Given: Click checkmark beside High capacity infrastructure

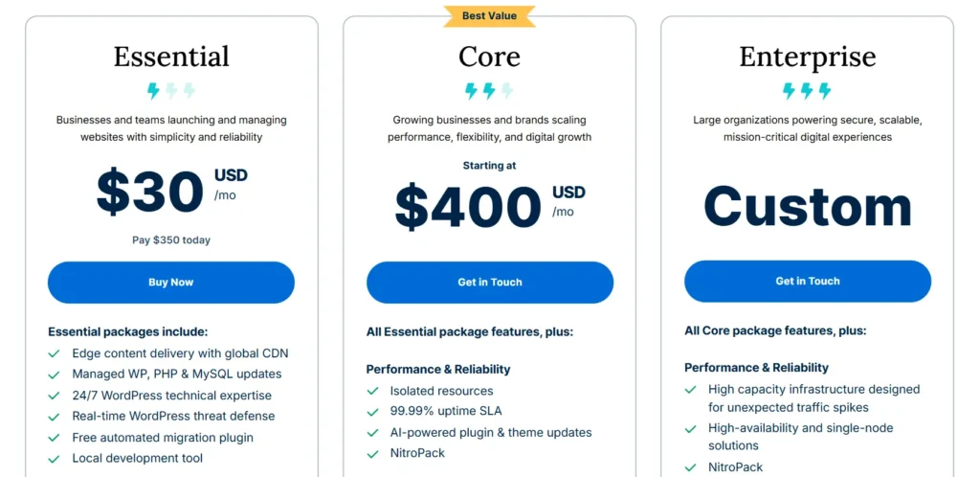Looking at the screenshot, I should point(691,390).
